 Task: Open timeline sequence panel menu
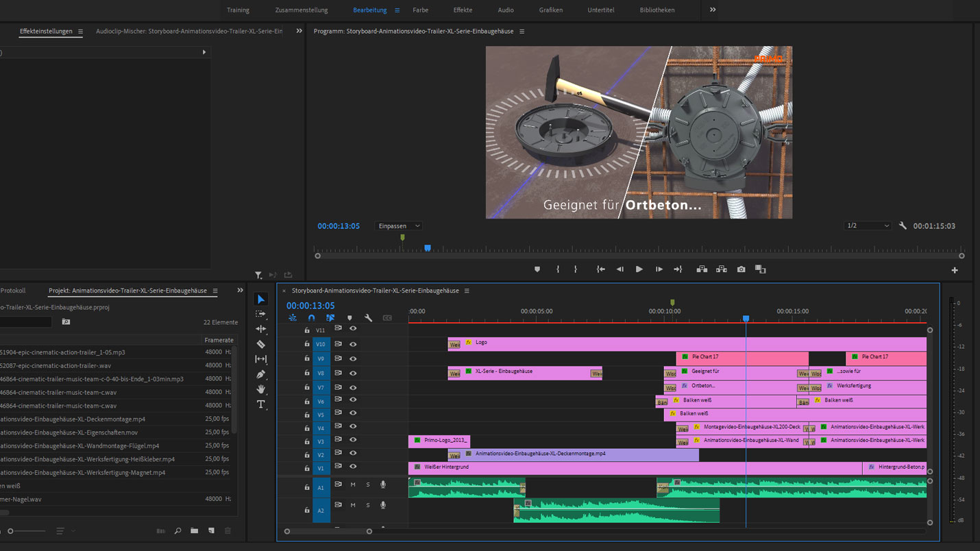tap(467, 291)
